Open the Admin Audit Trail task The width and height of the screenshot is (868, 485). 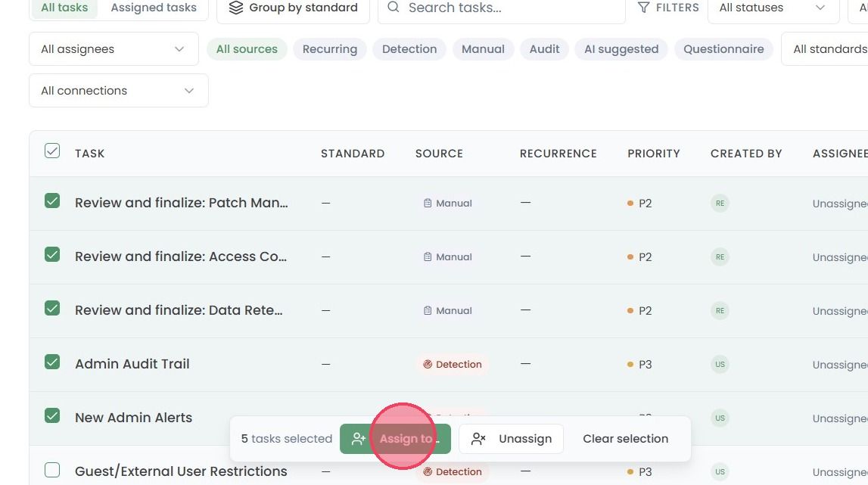tap(132, 364)
